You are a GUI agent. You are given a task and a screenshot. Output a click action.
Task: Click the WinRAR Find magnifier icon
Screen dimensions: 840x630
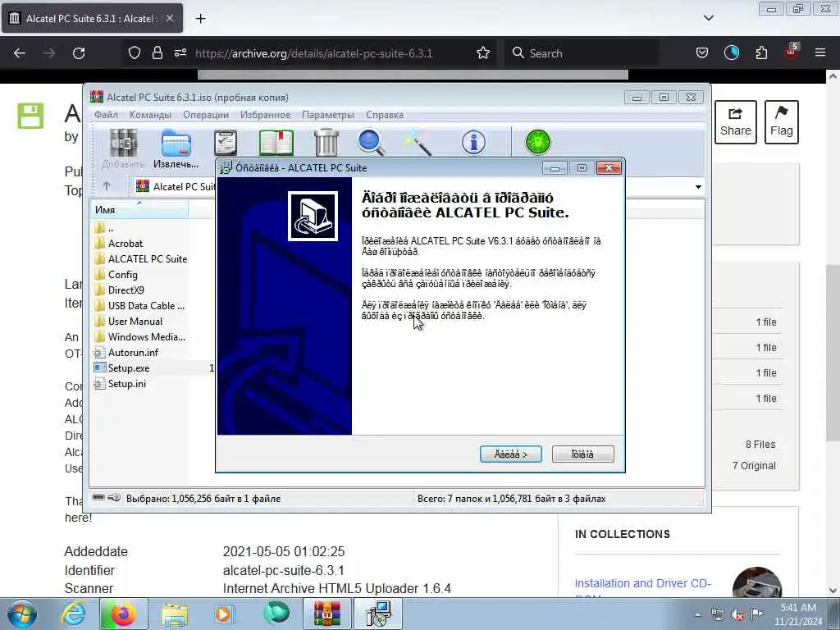(371, 143)
